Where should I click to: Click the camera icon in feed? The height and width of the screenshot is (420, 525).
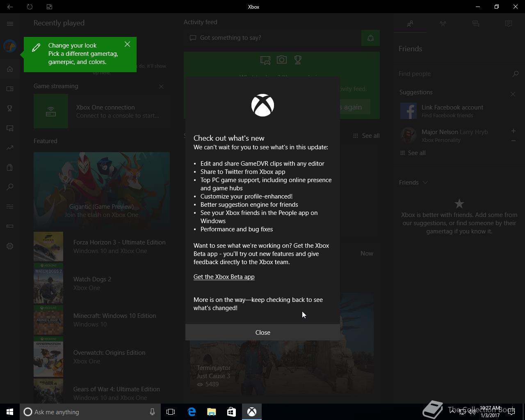coord(282,60)
